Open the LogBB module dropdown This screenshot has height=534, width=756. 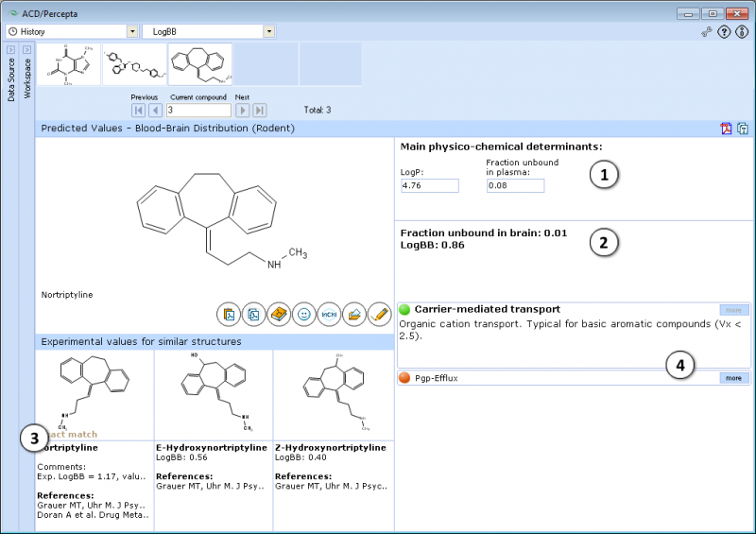[x=269, y=31]
